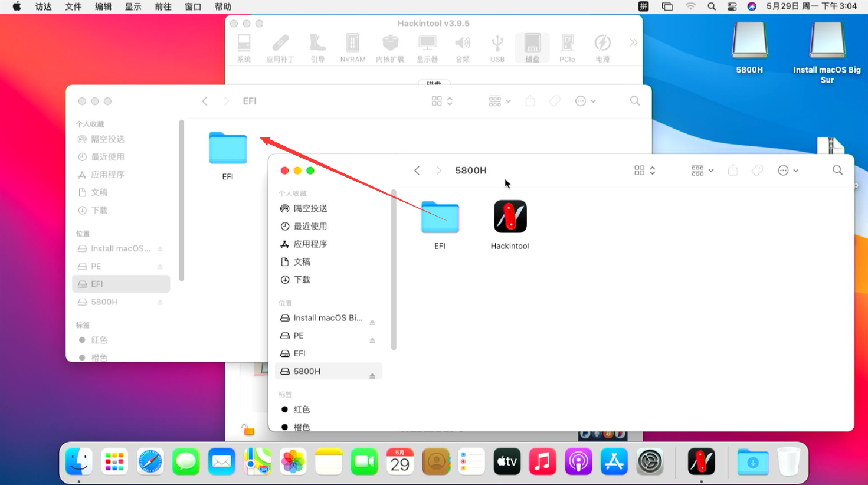Open grouping dropdown in the EFI window
The width and height of the screenshot is (868, 485).
[500, 101]
